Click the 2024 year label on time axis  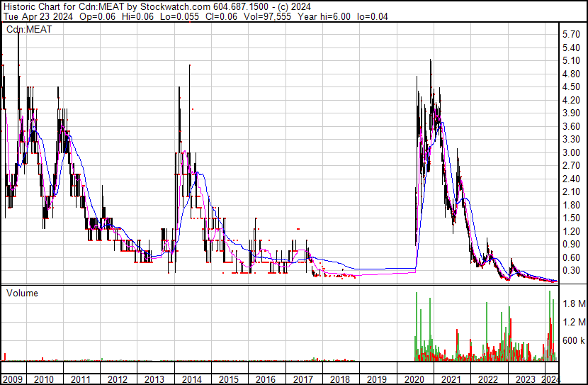(x=550, y=379)
